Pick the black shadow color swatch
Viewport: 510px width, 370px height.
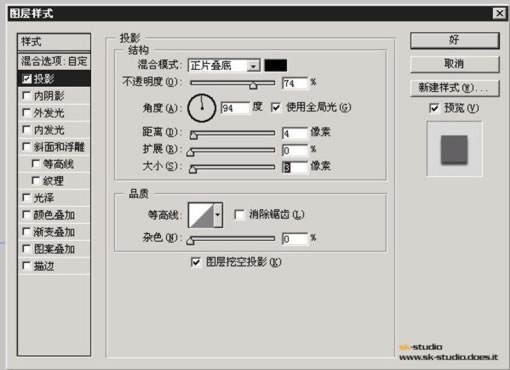coord(275,65)
